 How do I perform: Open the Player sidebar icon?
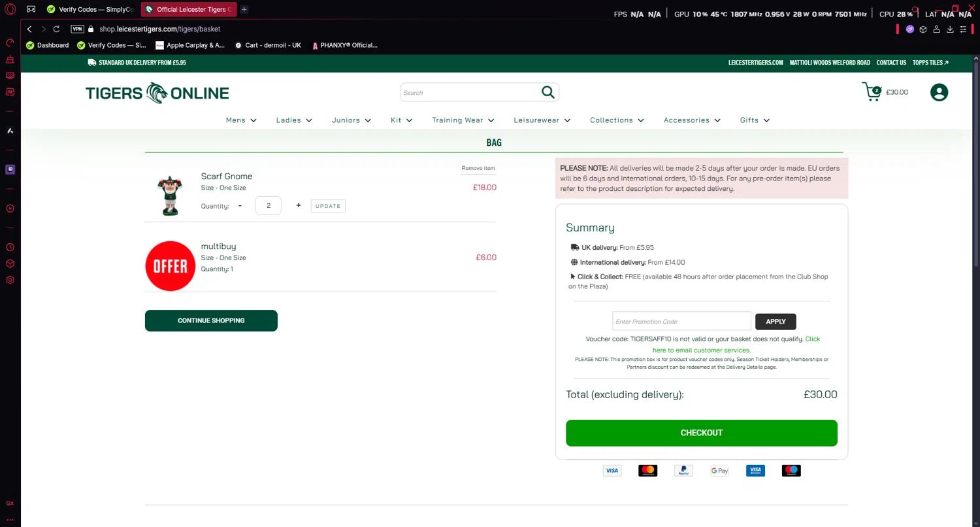(10, 209)
